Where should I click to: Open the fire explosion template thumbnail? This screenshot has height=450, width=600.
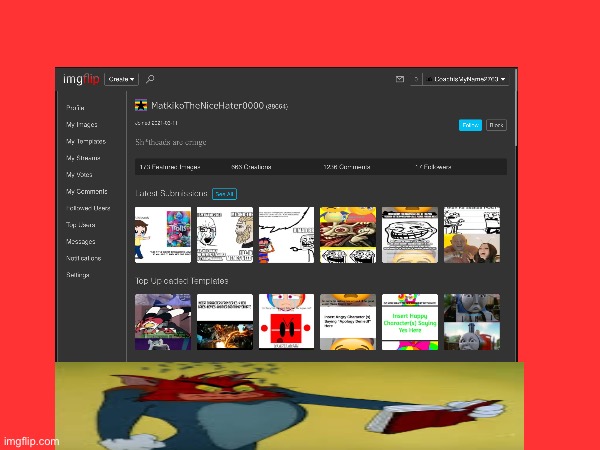pos(225,322)
